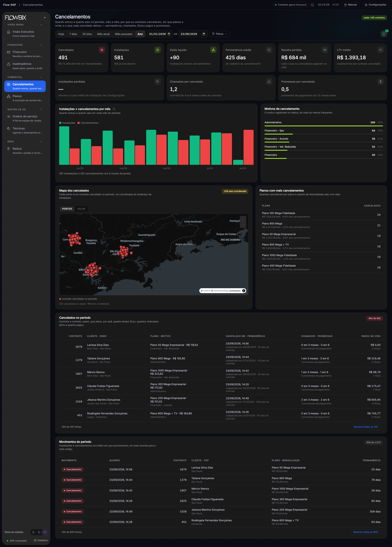Image resolution: width=392 pixels, height=547 pixels.
Task: Collapse the FINANCEIRO sidebar section
Action: (x=25, y=45)
